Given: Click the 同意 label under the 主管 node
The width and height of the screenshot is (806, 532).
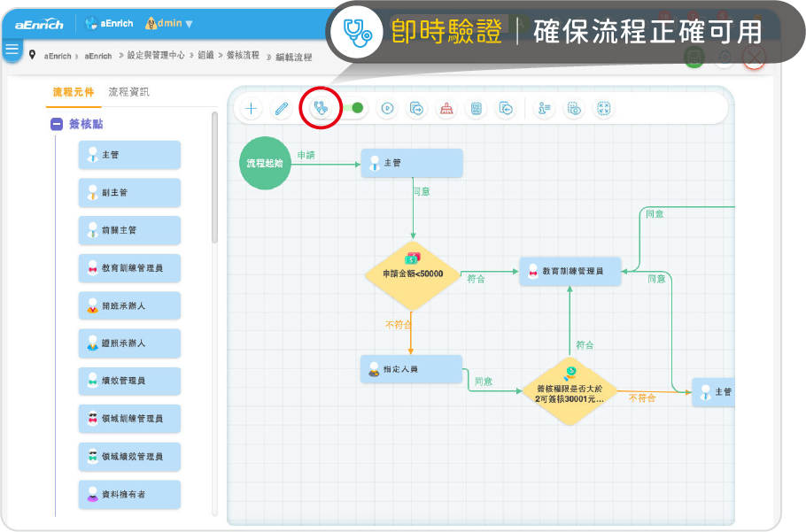Looking at the screenshot, I should pos(422,191).
